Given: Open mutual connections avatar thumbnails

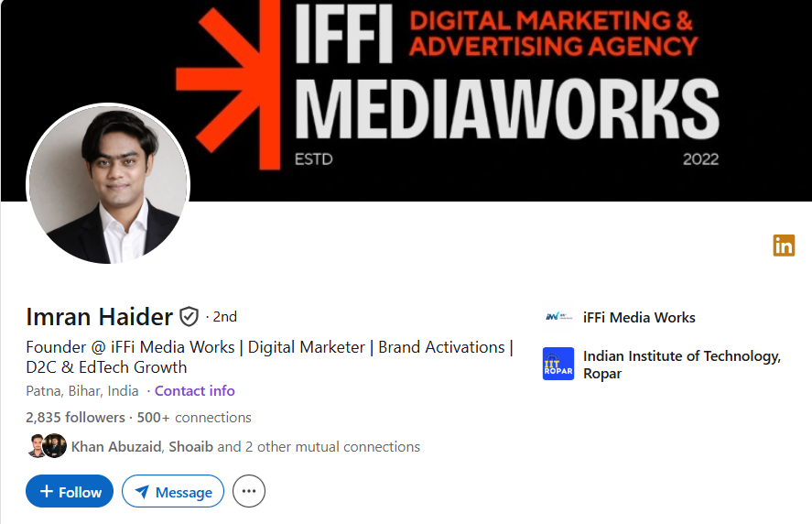Looking at the screenshot, I should 47,446.
